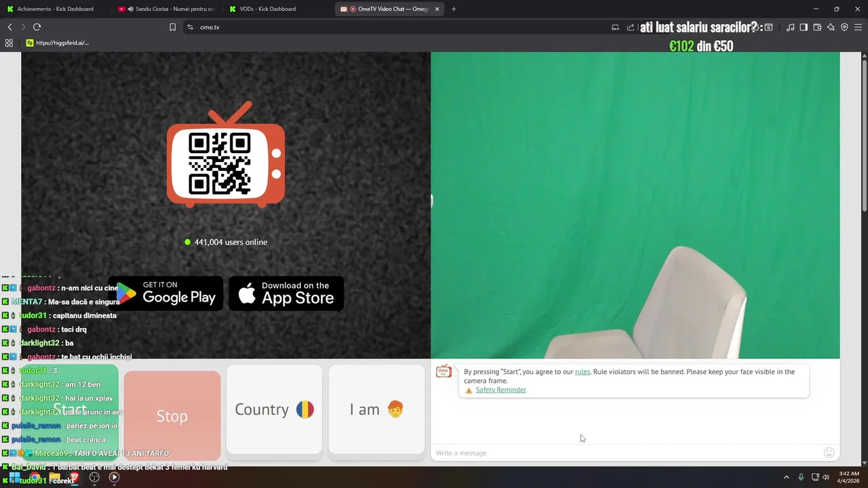This screenshot has height=488, width=868.
Task: Click the tab search icon in toolbar
Action: point(768,27)
